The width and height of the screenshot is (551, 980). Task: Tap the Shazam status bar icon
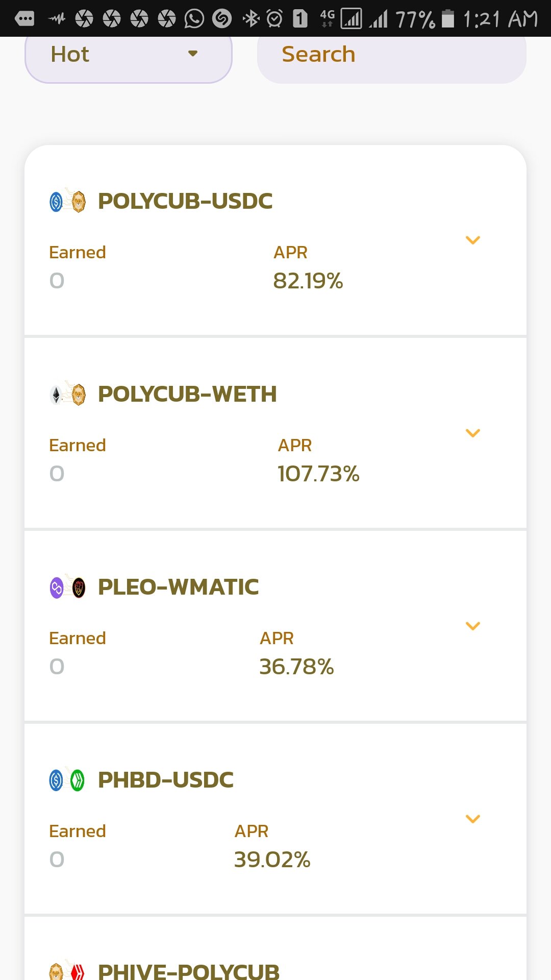[222, 19]
